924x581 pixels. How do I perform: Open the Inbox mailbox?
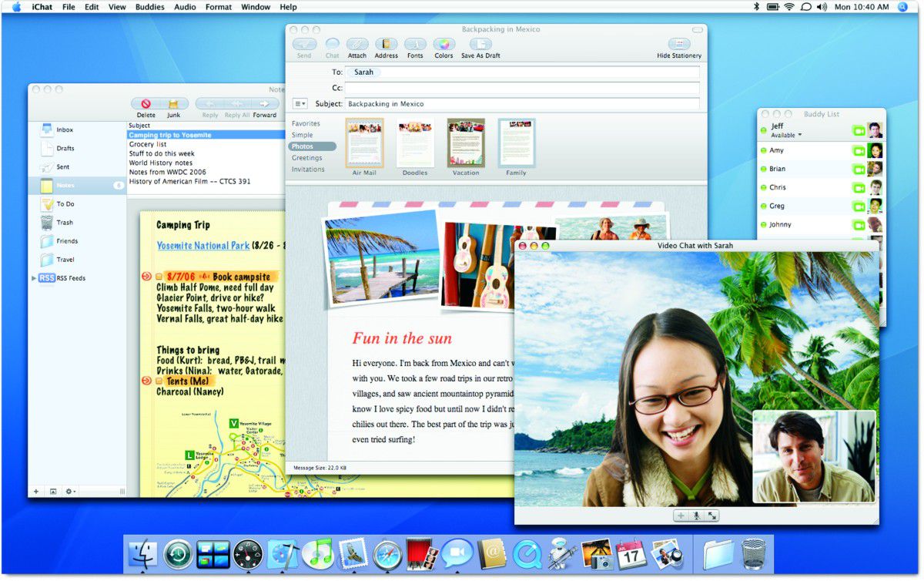pyautogui.click(x=77, y=129)
